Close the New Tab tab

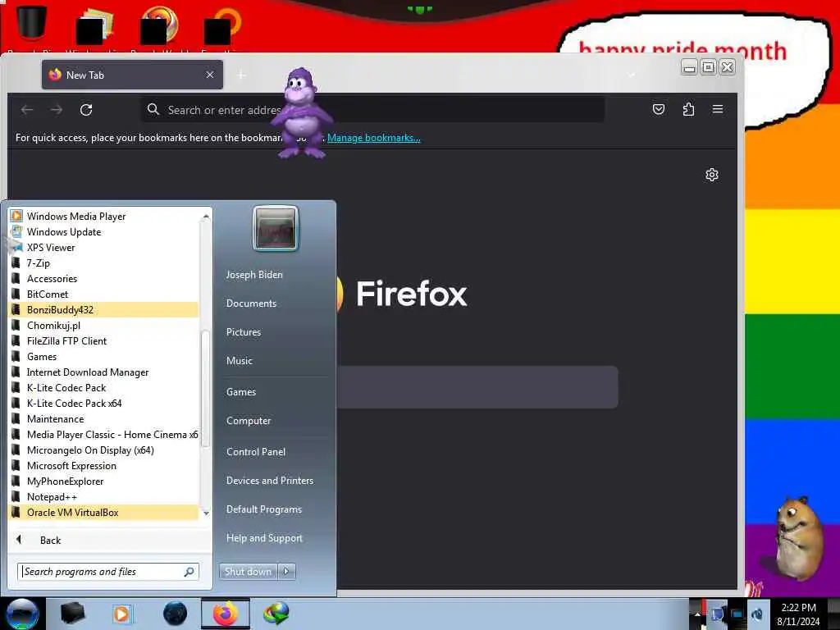tap(210, 75)
